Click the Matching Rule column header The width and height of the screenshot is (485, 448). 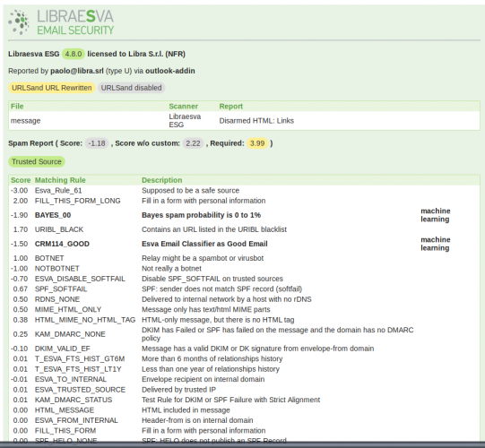pos(60,180)
